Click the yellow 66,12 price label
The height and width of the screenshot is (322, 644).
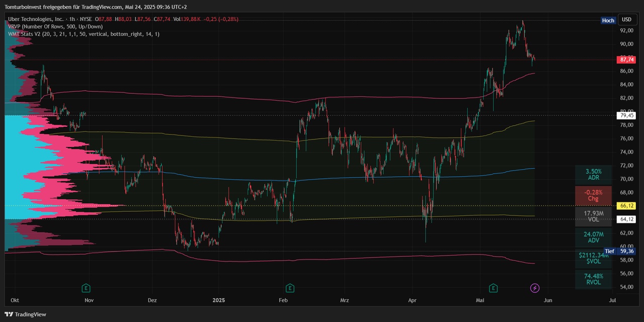[626, 206]
